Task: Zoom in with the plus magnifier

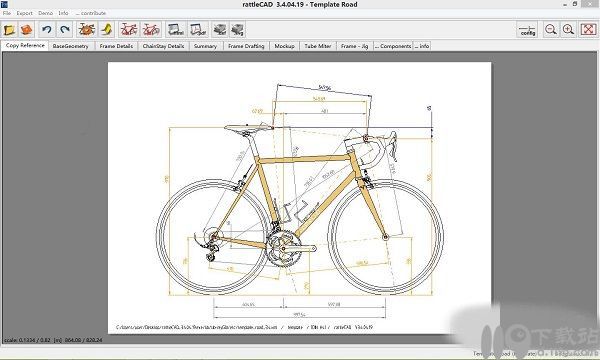Action: [569, 29]
